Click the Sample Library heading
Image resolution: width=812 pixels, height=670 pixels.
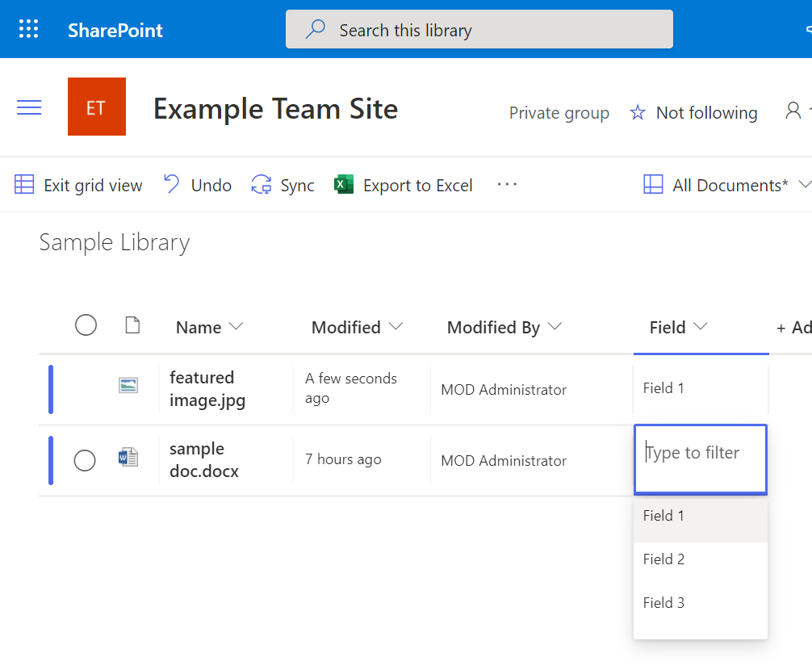tap(115, 242)
